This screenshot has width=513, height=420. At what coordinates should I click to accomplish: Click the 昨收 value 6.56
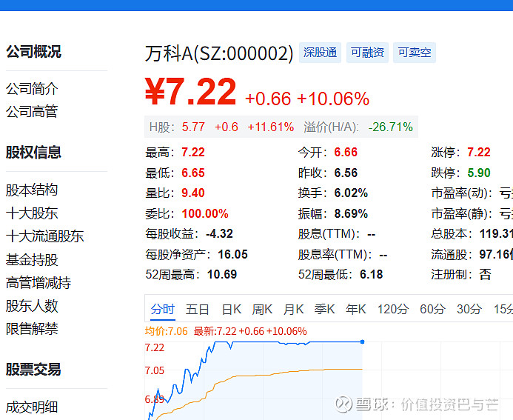point(346,173)
